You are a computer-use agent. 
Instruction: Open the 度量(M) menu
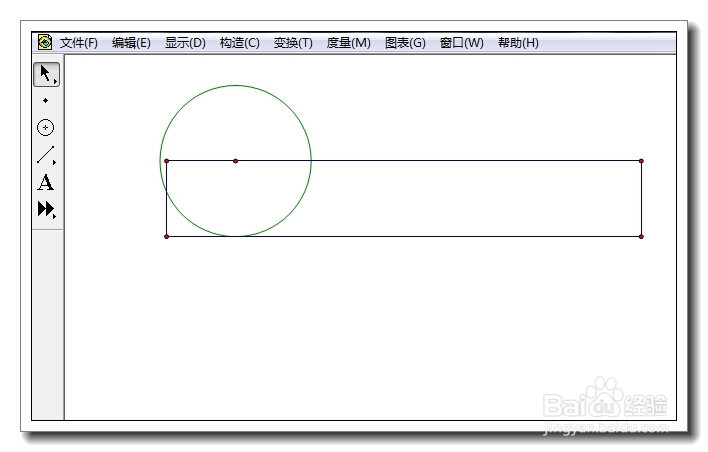pos(349,43)
